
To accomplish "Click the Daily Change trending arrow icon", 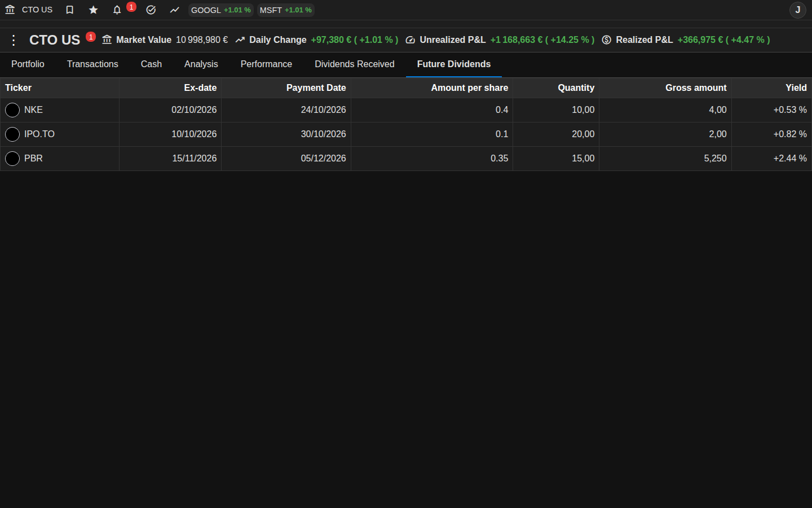I will tap(240, 40).
